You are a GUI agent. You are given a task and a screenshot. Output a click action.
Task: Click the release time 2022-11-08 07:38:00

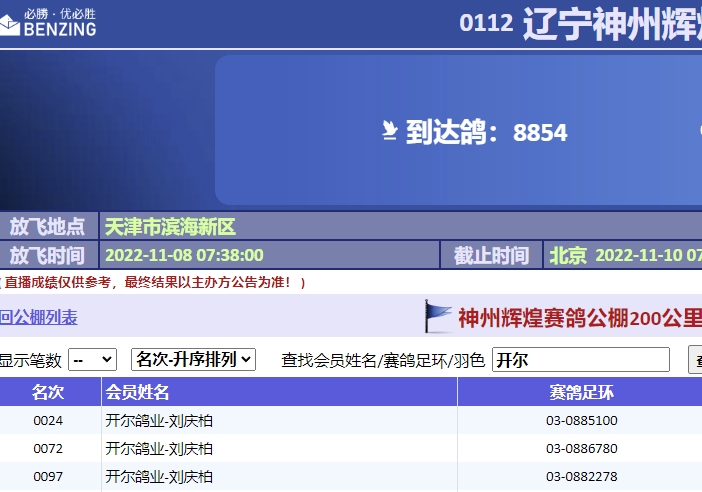184,256
